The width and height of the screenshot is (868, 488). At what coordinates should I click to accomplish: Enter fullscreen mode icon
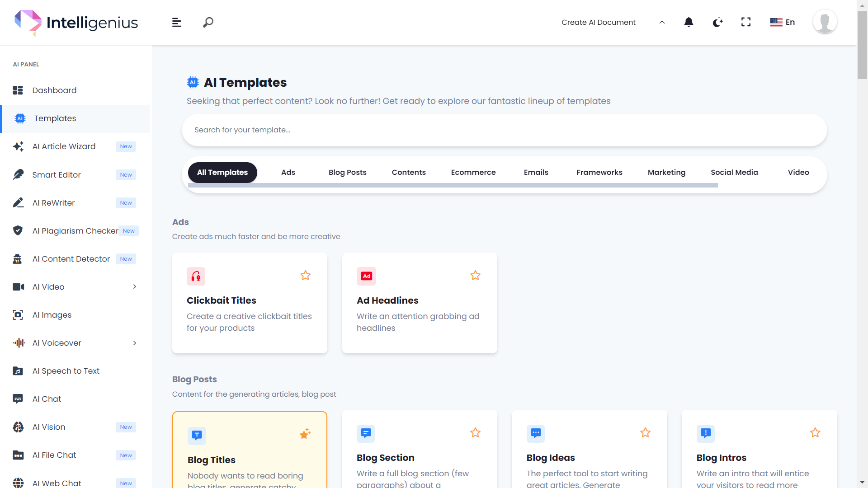point(746,22)
